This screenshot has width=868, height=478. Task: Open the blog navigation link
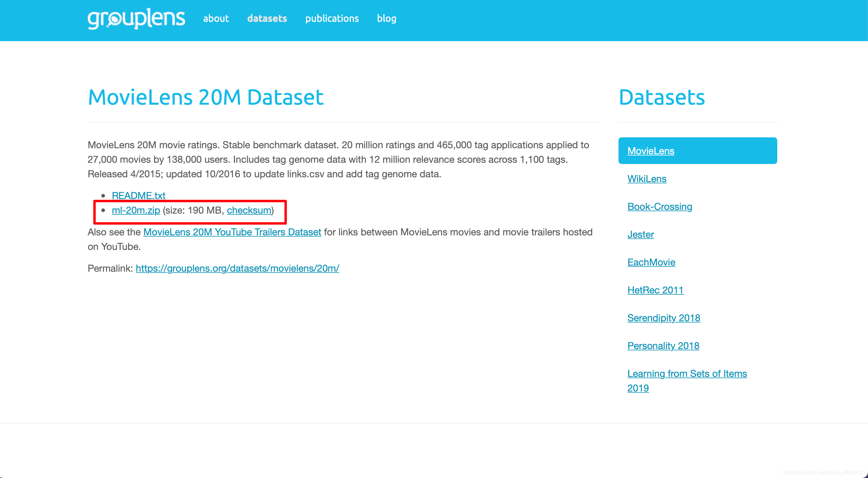[x=387, y=18]
